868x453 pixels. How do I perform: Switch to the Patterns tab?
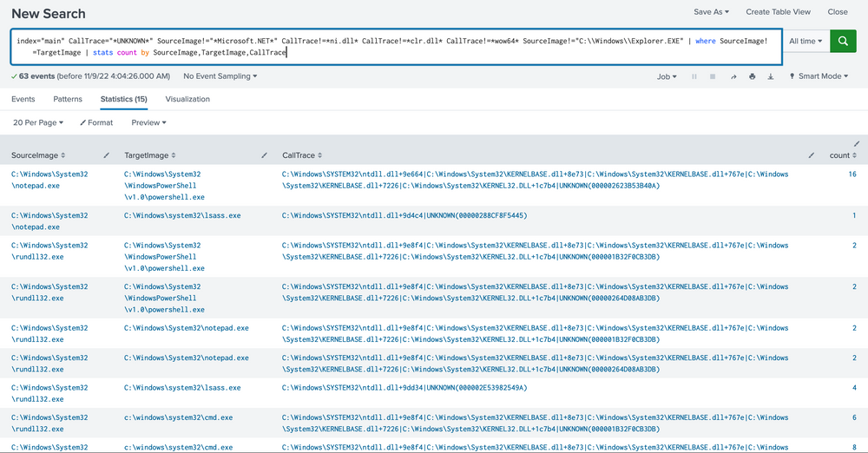click(x=68, y=99)
